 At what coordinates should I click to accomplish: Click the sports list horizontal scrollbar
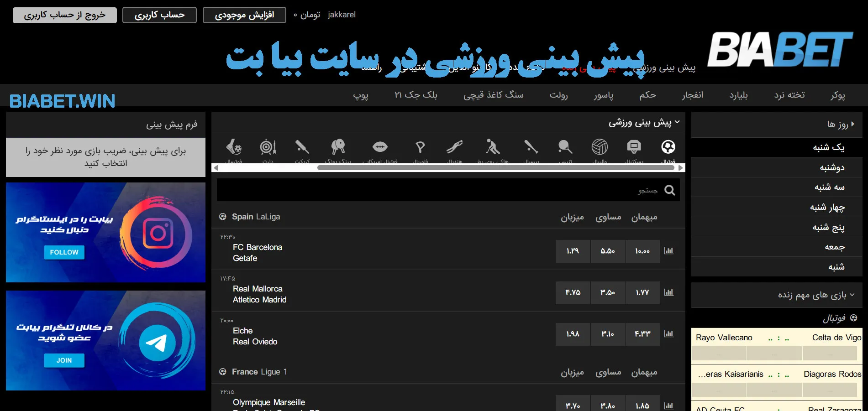pos(495,168)
